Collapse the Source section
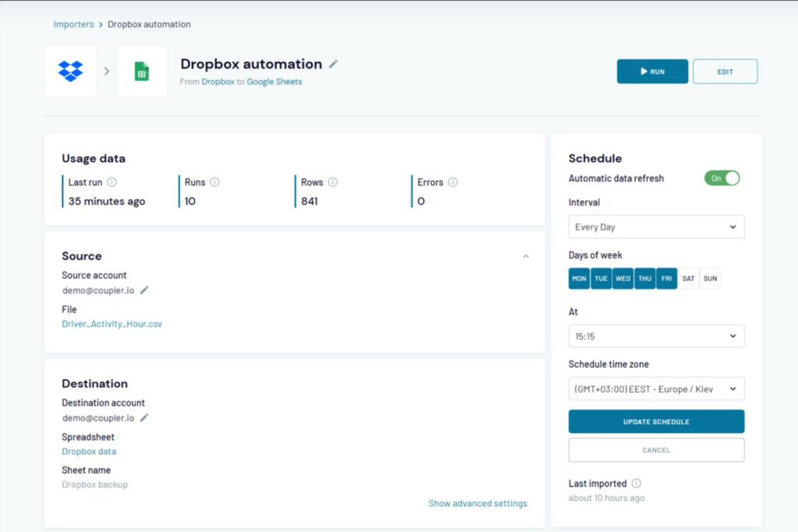 (x=527, y=257)
